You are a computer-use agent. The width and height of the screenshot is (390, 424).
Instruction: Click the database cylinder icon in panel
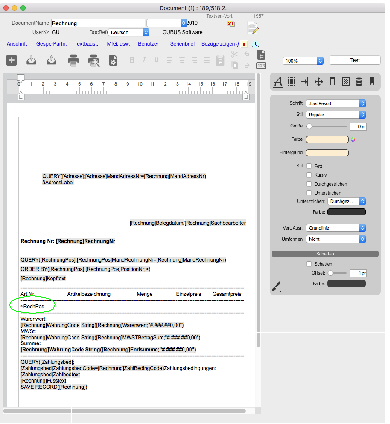[x=359, y=81]
